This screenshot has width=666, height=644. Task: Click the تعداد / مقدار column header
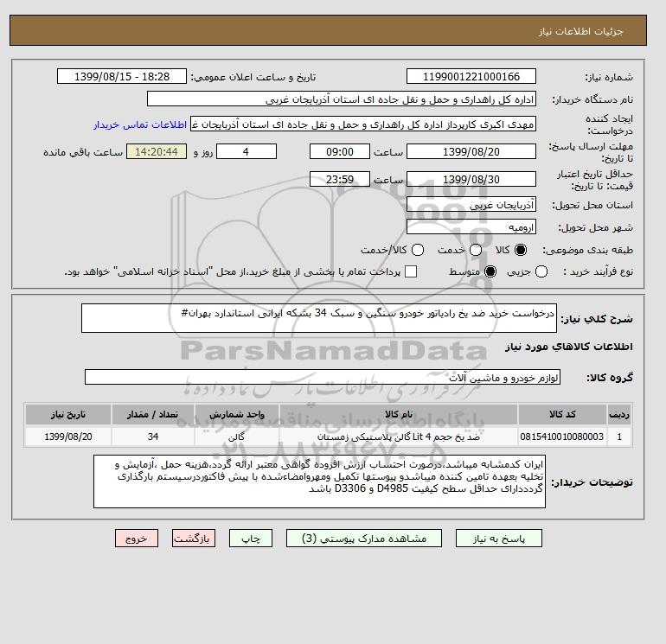point(153,414)
